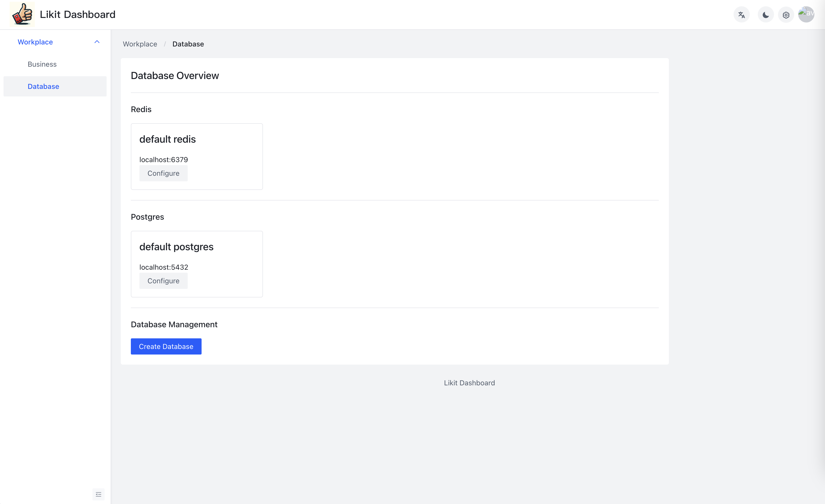This screenshot has width=825, height=504.
Task: Configure the default redis instance
Action: [163, 173]
